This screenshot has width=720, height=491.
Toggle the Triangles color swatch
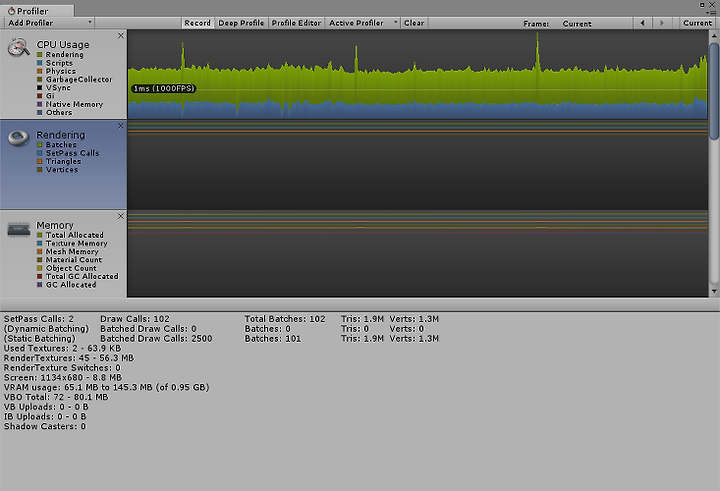(39, 161)
